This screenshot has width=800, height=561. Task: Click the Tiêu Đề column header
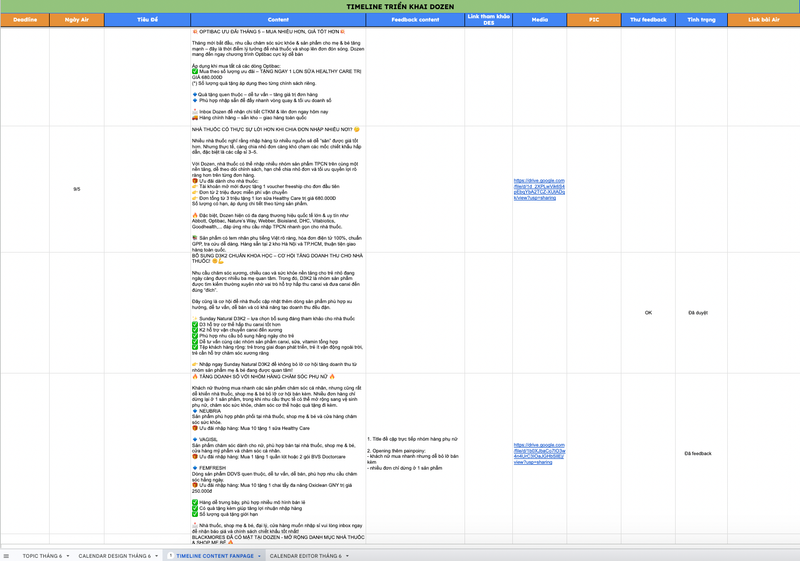147,19
